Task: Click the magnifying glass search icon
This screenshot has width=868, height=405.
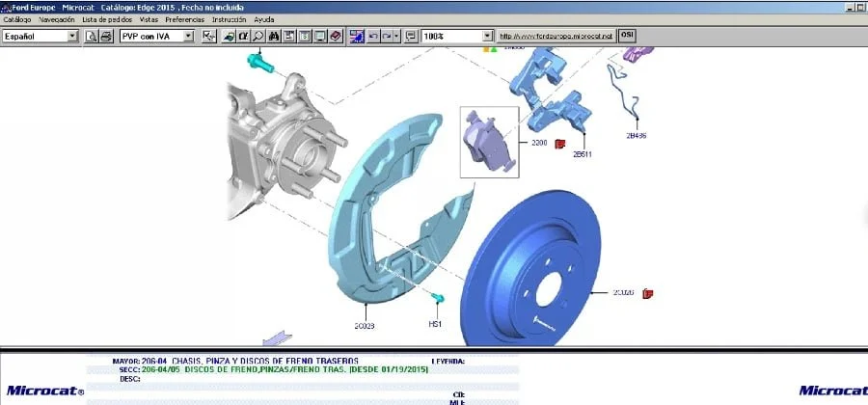Action: [258, 36]
